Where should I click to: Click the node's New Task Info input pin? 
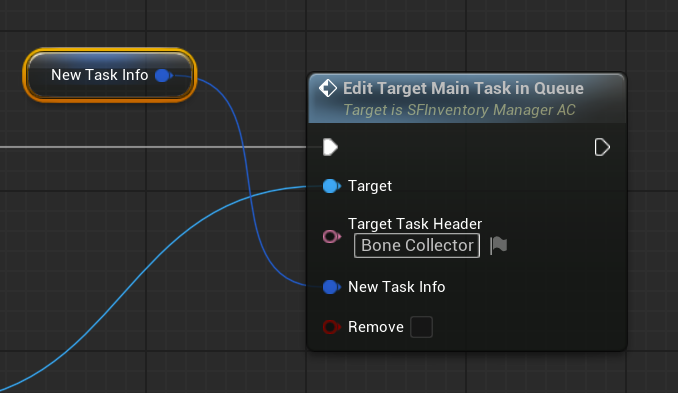(x=332, y=287)
